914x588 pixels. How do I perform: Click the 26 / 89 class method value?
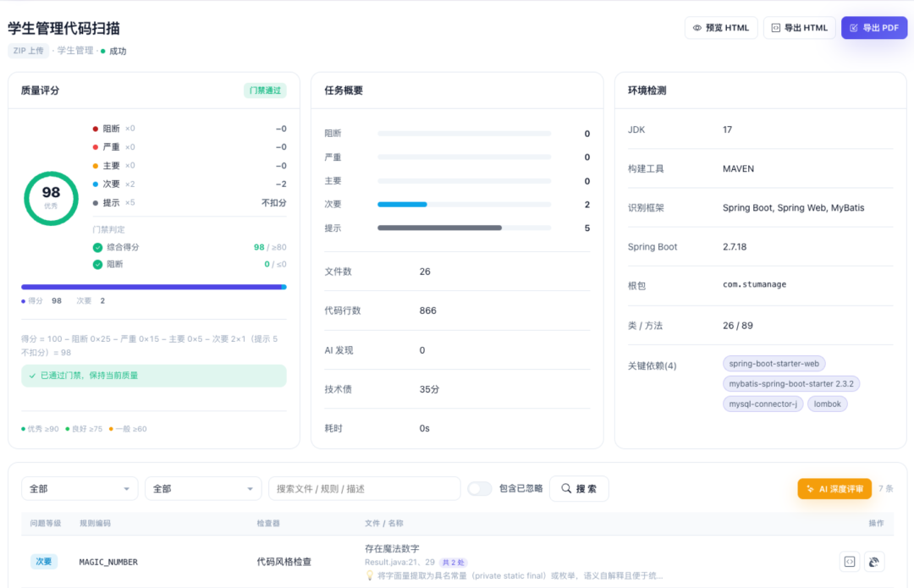coord(737,326)
